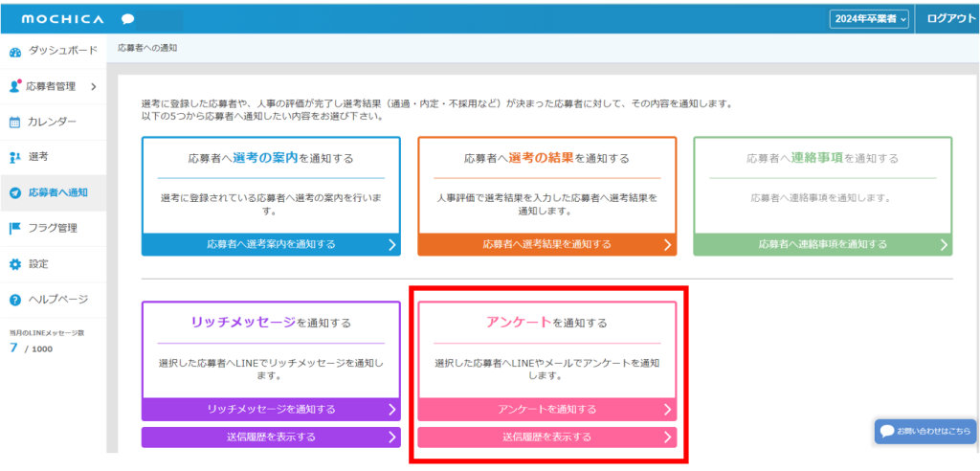Click the 選考 people icon in sidebar

click(14, 157)
